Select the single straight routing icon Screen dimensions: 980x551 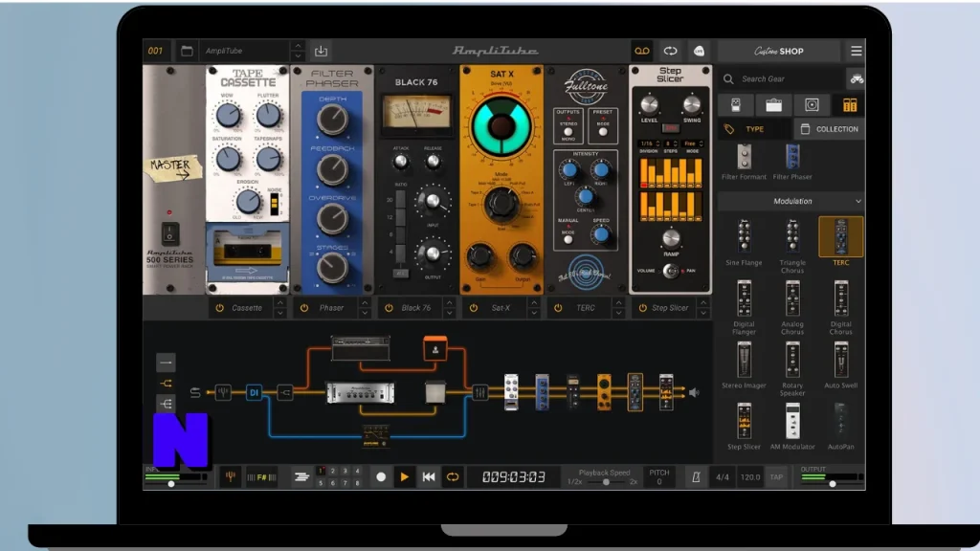tap(166, 363)
